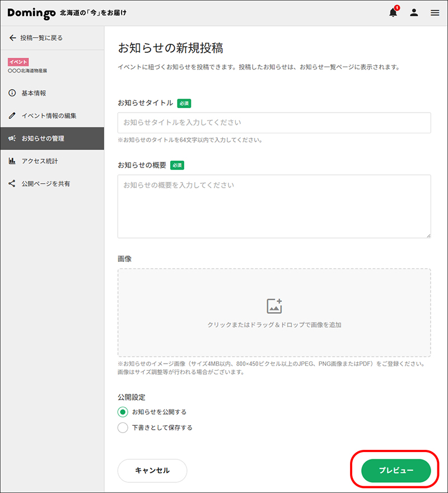Viewport: 448px width, 493px height.
Task: Click the share icon beside 公開ページを共有
Action: click(x=12, y=184)
